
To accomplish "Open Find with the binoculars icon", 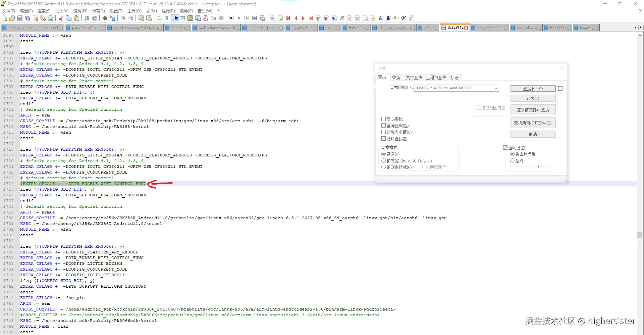I will pos(105,18).
